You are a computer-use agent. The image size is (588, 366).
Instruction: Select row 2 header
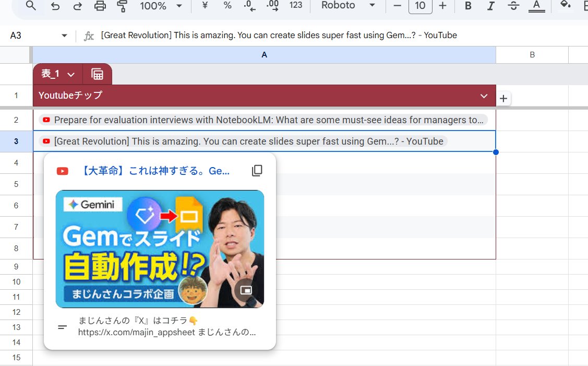click(x=16, y=120)
